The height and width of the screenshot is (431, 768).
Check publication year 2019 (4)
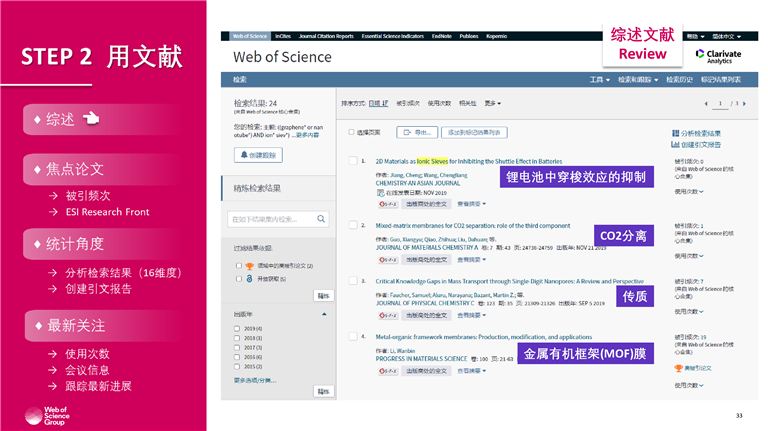tap(237, 329)
